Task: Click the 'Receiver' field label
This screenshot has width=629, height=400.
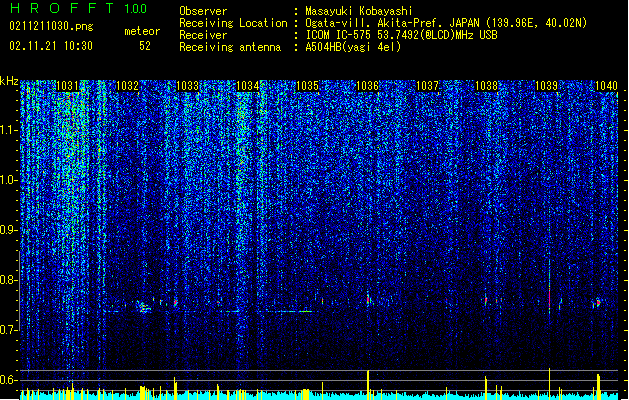Action: (x=203, y=35)
